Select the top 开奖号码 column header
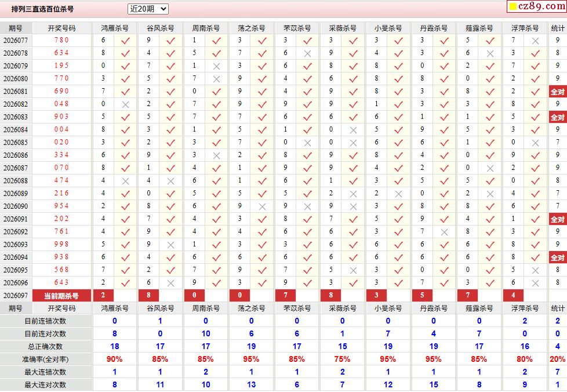Viewport: 567px width, 392px height. (x=61, y=28)
